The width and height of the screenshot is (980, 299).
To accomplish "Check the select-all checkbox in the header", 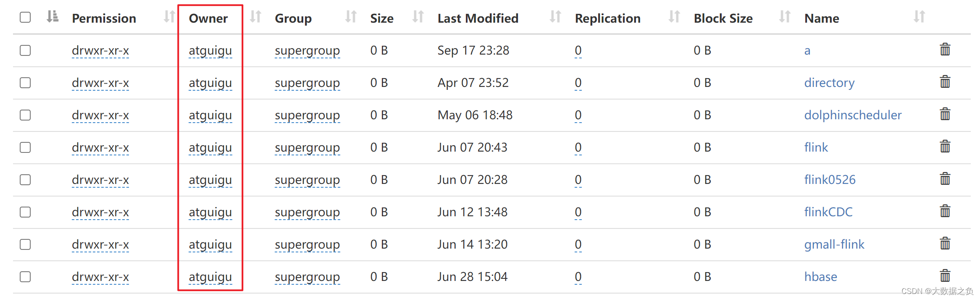I will tap(25, 17).
